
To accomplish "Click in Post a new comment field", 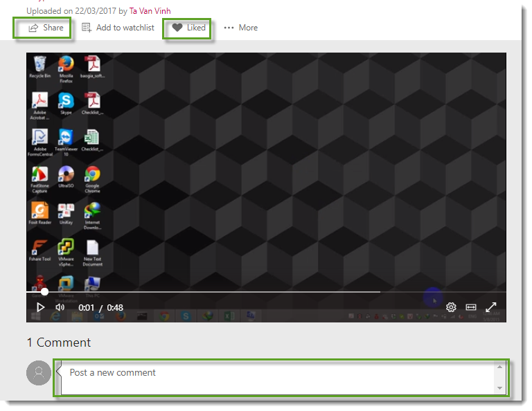I will (277, 377).
